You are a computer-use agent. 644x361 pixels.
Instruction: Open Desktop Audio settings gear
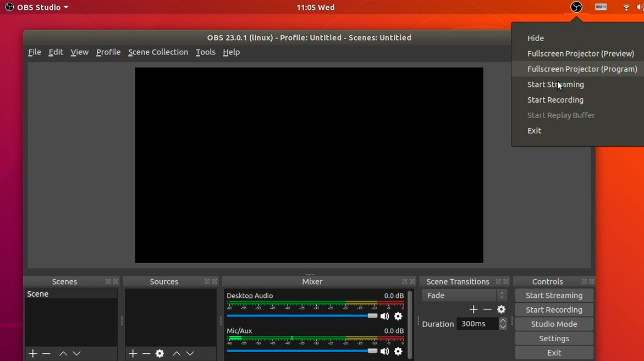pos(398,316)
